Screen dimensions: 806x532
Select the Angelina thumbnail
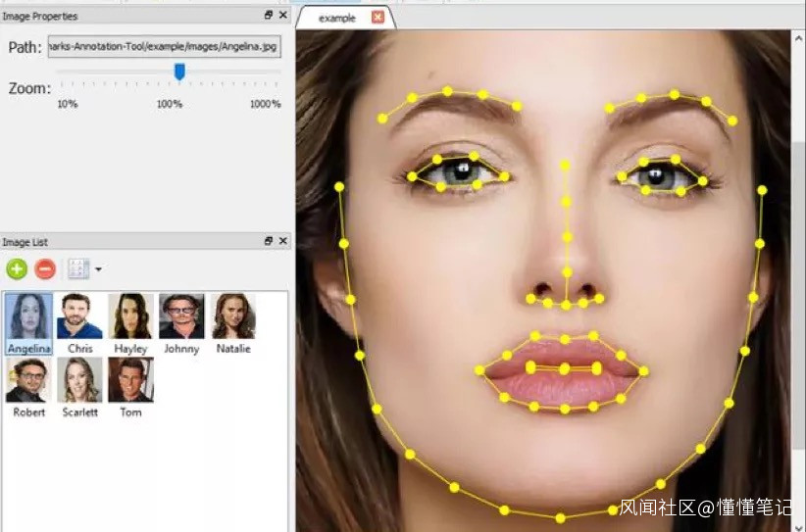[x=28, y=324]
